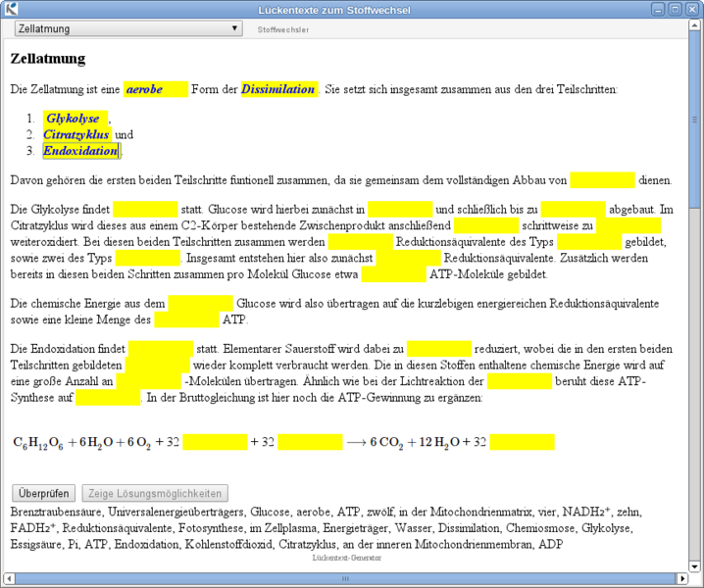Click the gap after 'Teilschritten zusammen werden'
The image size is (704, 588).
(361, 242)
